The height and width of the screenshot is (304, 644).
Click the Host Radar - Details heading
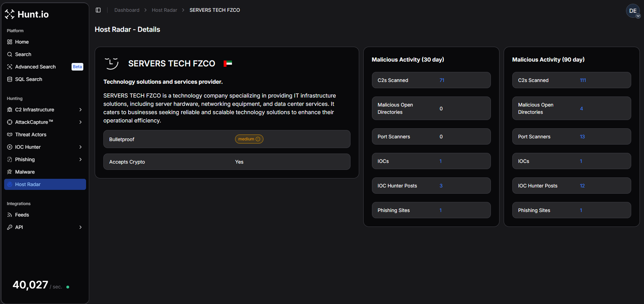128,29
